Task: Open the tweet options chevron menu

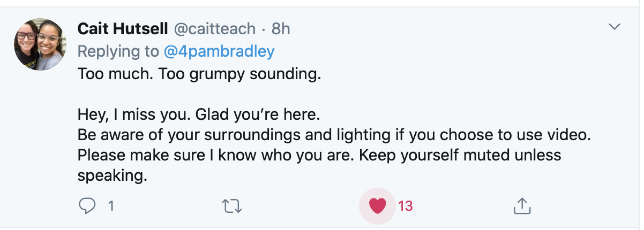Action: (615, 27)
